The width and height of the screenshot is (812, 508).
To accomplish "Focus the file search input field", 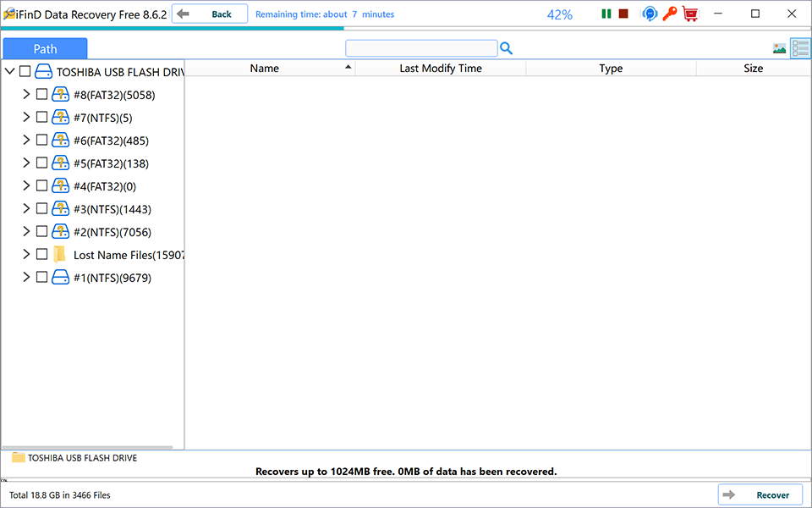I will (x=421, y=48).
